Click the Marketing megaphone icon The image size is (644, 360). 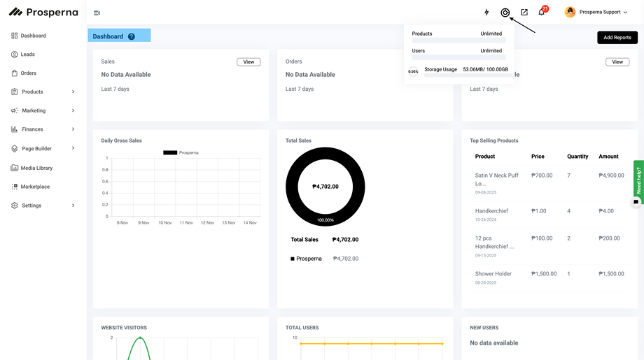coord(15,110)
